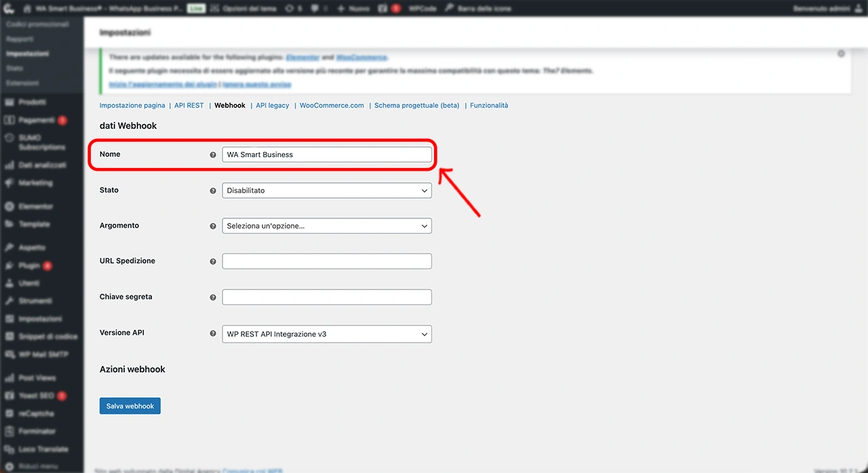The height and width of the screenshot is (473, 868).
Task: Open the WooCommerce.com tab link
Action: pos(332,106)
